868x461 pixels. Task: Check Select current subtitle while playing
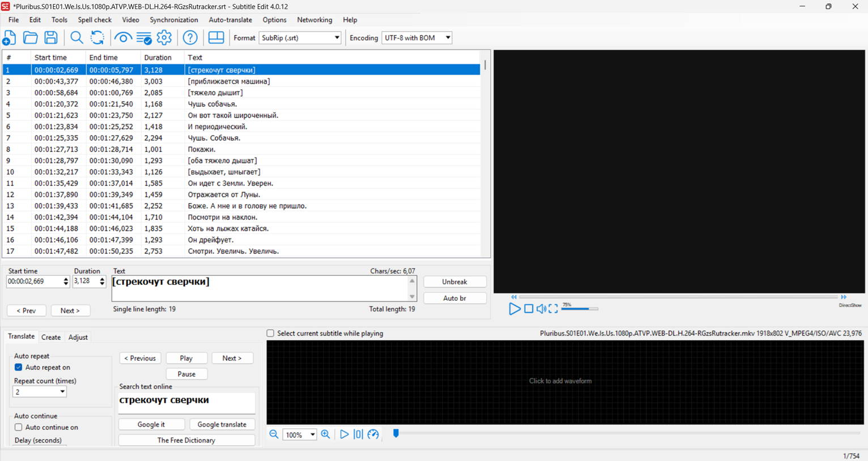(x=271, y=334)
